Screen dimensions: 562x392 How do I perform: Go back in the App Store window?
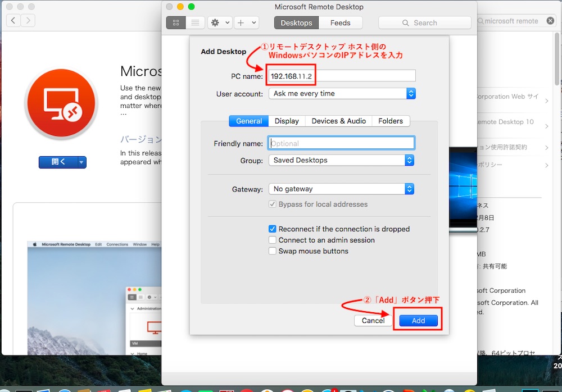13,20
